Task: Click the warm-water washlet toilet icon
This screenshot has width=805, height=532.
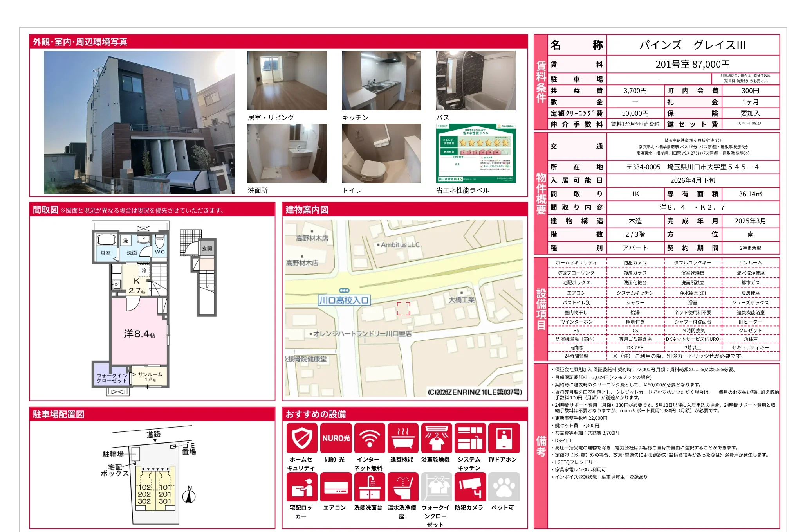Action: point(402,487)
